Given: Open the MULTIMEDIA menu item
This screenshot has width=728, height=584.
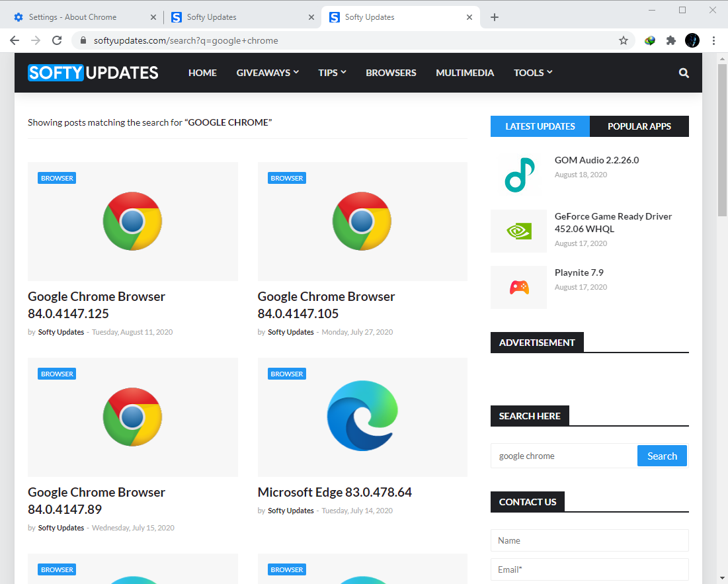Looking at the screenshot, I should [x=465, y=73].
